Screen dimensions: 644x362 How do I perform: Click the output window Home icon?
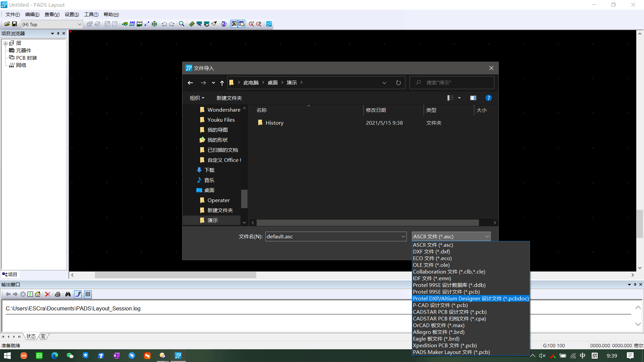tap(38, 294)
